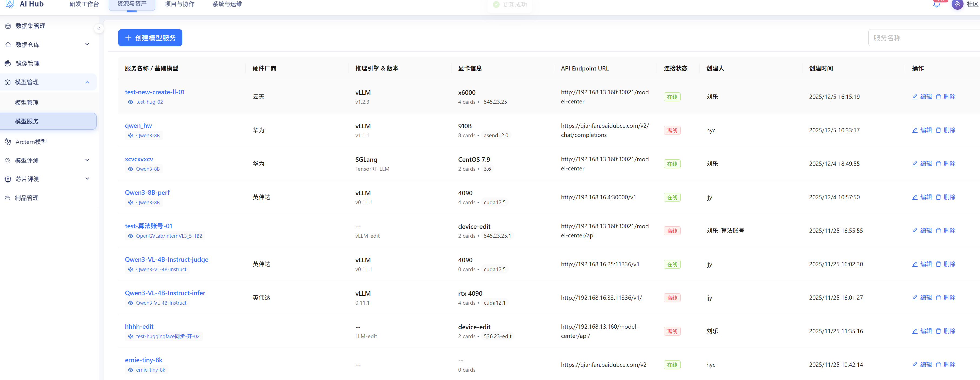Click the Arctern模型 sidebar icon
Viewport: 980px width, 380px height.
tap(8, 142)
